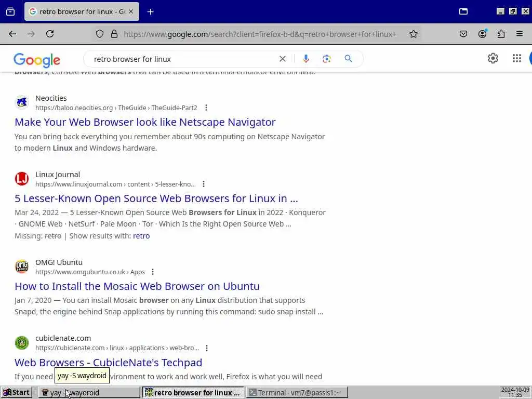Open the Firefox View icon near window controls
The height and width of the screenshot is (399, 532).
(x=463, y=11)
